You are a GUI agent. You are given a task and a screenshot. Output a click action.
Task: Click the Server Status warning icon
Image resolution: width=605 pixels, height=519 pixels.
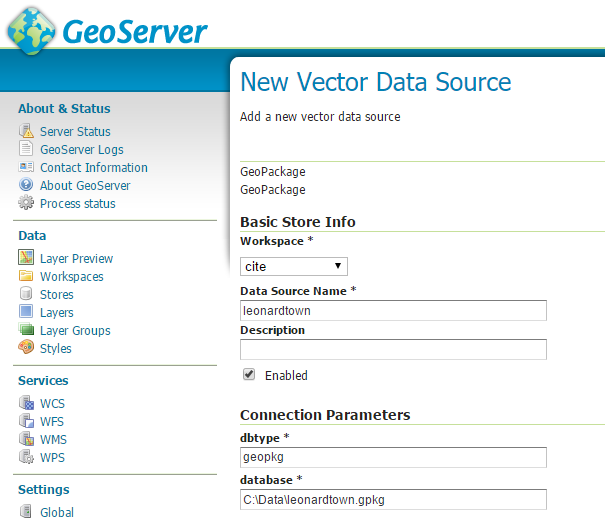point(26,131)
